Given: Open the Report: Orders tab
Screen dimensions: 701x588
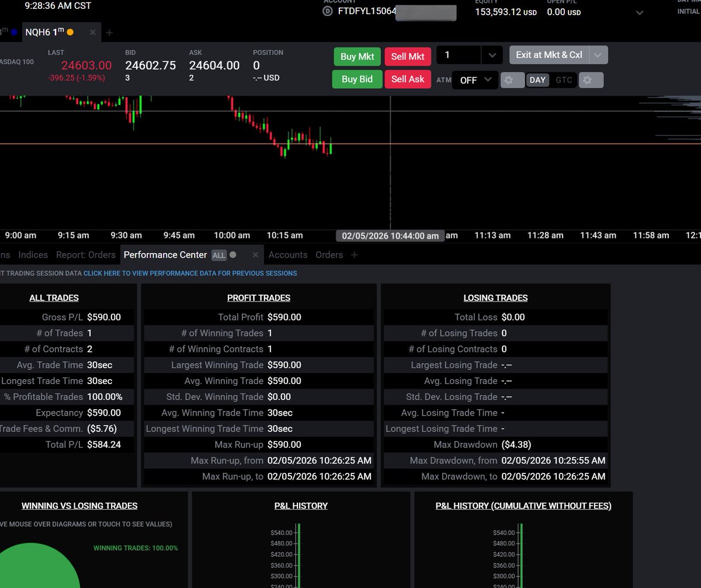Looking at the screenshot, I should 86,255.
